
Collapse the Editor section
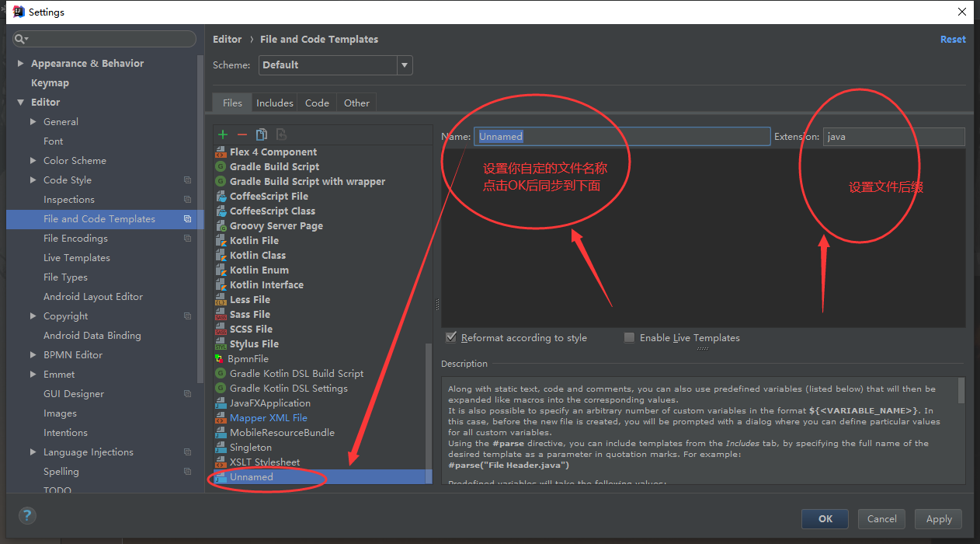point(21,103)
